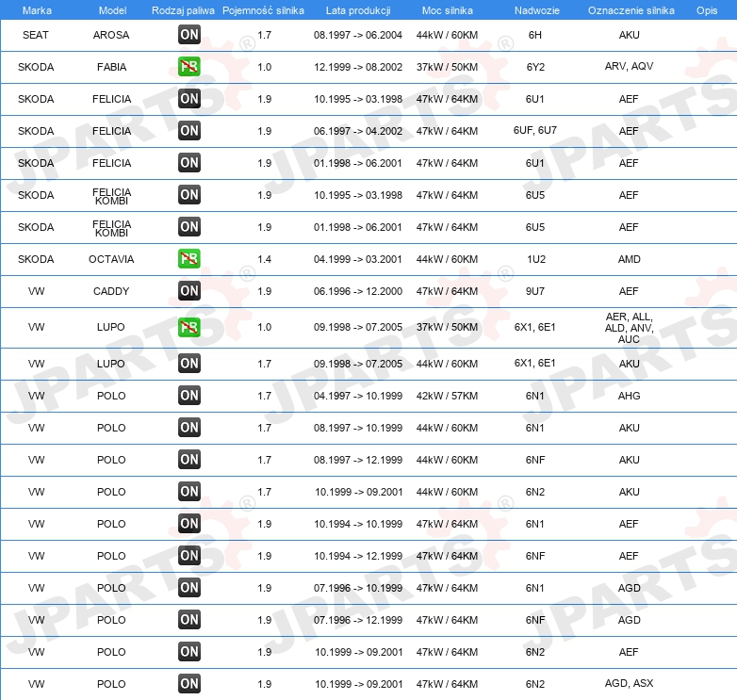The width and height of the screenshot is (737, 700).
Task: Click power value 42kW / 57KM
Action: click(x=447, y=396)
